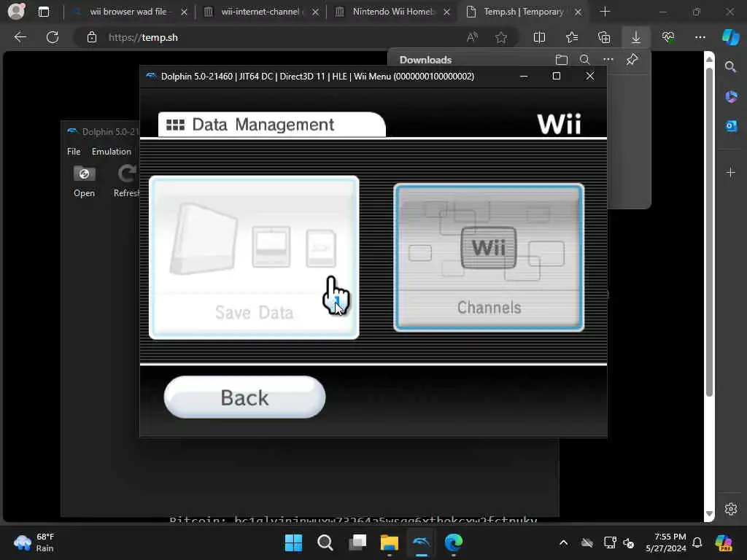Open Copilot in Edge toolbar
This screenshot has width=747, height=560.
[x=731, y=37]
